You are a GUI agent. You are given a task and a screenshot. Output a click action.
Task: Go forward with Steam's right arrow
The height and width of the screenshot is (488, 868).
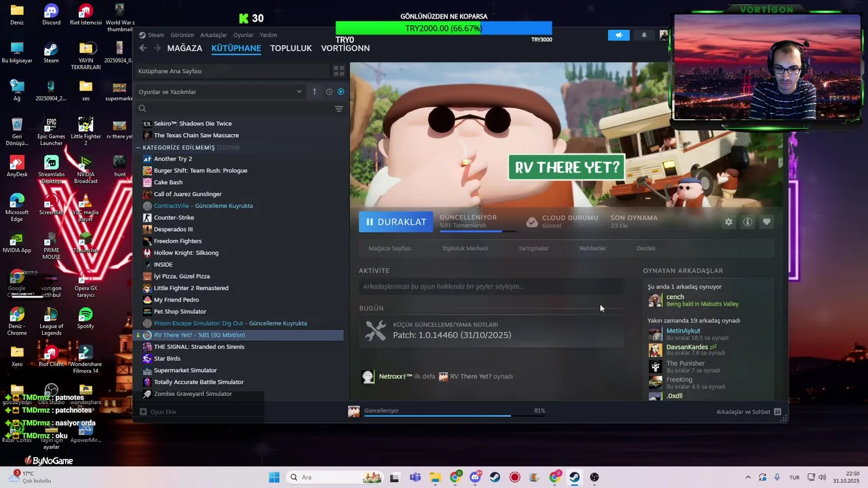coord(157,48)
